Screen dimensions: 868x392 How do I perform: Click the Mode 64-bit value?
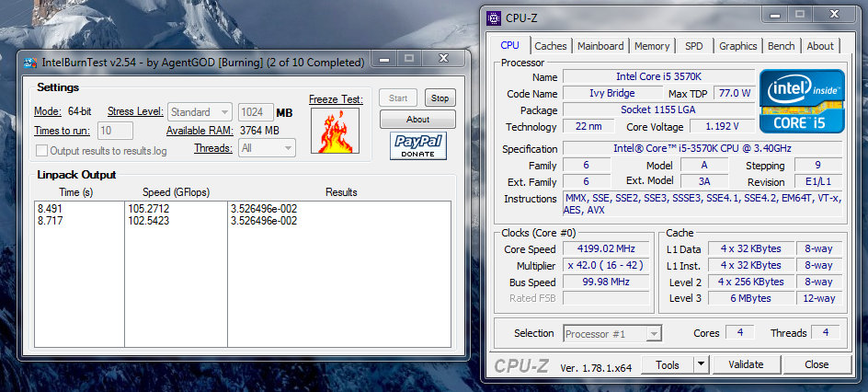80,111
